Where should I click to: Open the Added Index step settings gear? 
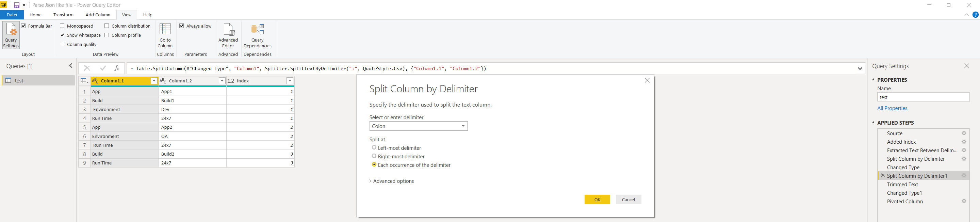point(964,142)
